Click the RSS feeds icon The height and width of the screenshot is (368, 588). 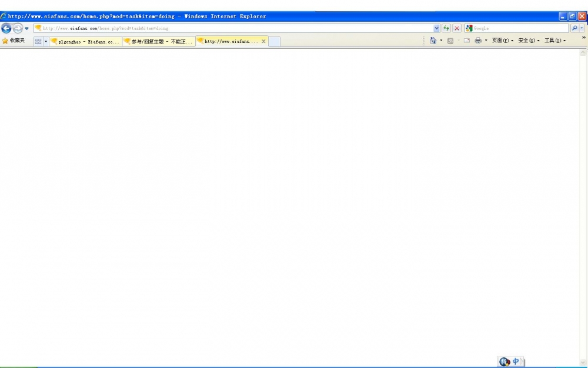click(x=450, y=41)
